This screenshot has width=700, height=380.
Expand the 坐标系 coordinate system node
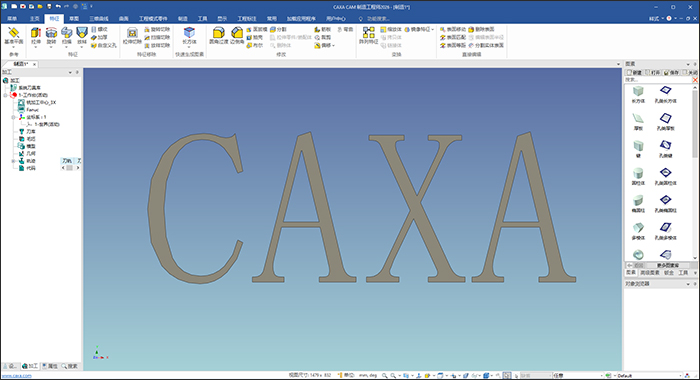[x=13, y=117]
